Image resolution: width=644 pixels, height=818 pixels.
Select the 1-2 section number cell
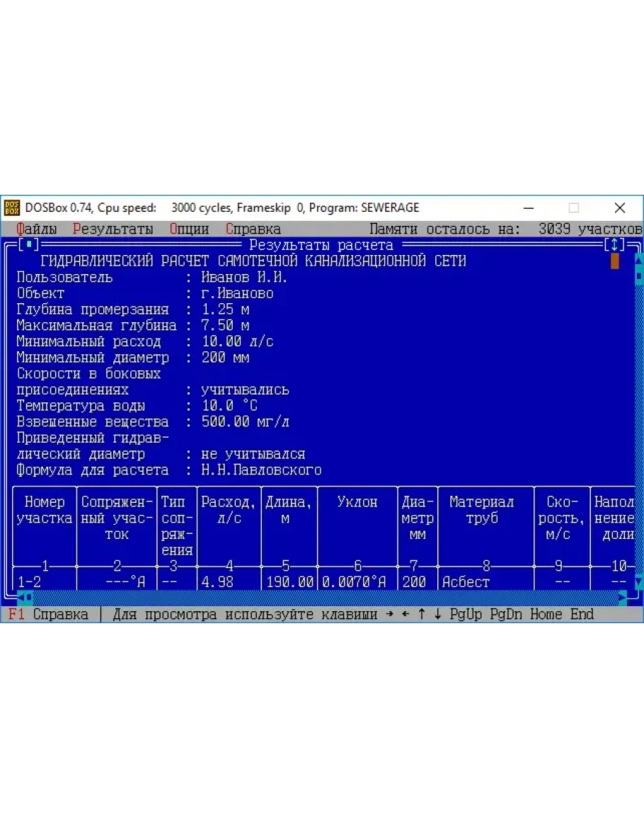(x=30, y=582)
